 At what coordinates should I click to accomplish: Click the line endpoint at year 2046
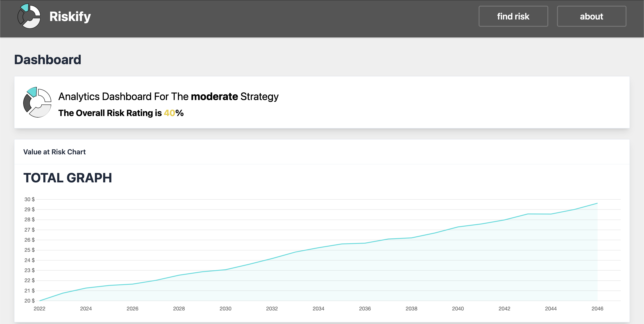pos(597,203)
